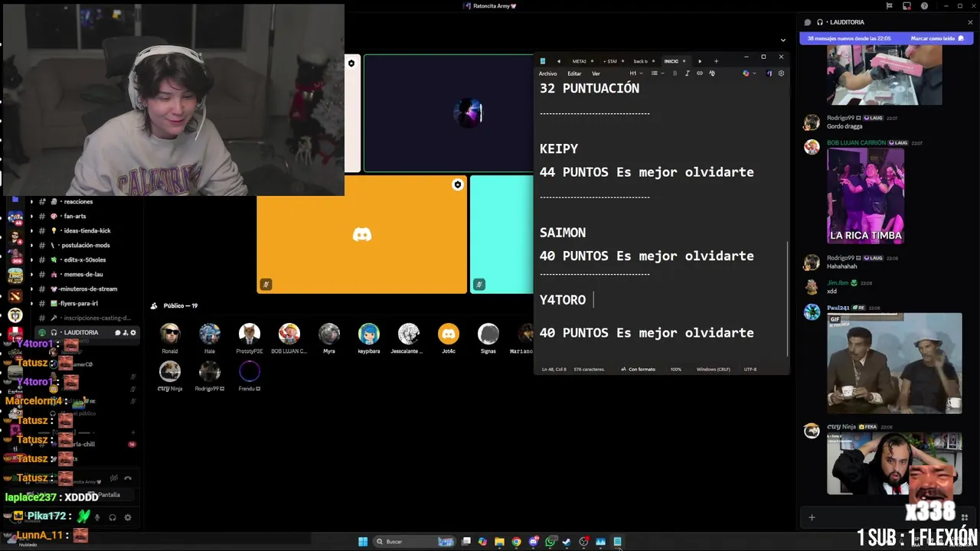The width and height of the screenshot is (980, 551).
Task: Click BOB LUJAN CARRIÓN username in chat
Action: [x=856, y=143]
